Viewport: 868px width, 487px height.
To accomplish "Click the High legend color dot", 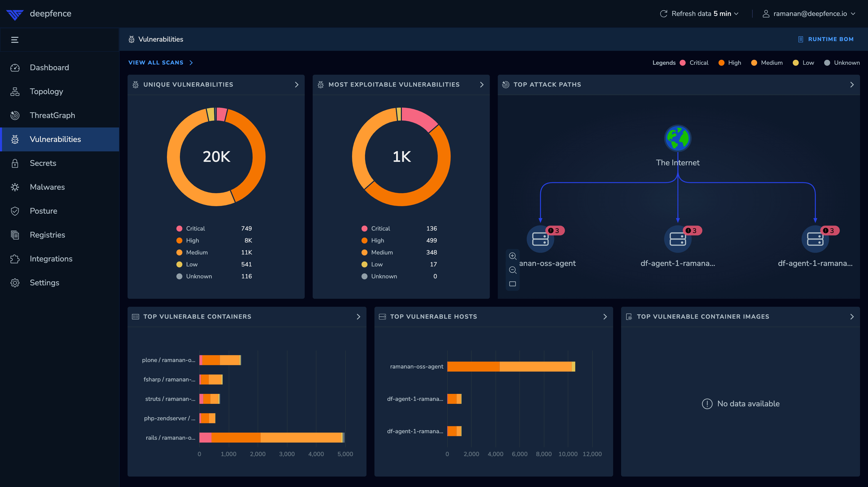I will [x=721, y=63].
